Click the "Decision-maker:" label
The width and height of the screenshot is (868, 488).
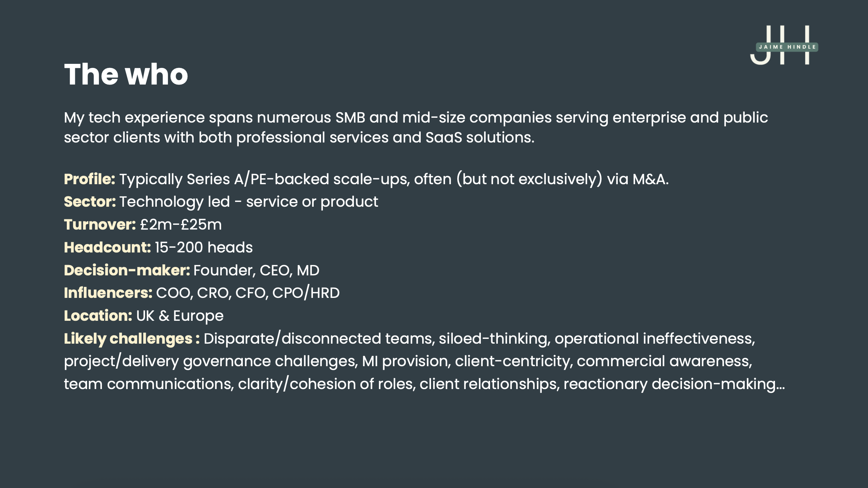pos(127,271)
